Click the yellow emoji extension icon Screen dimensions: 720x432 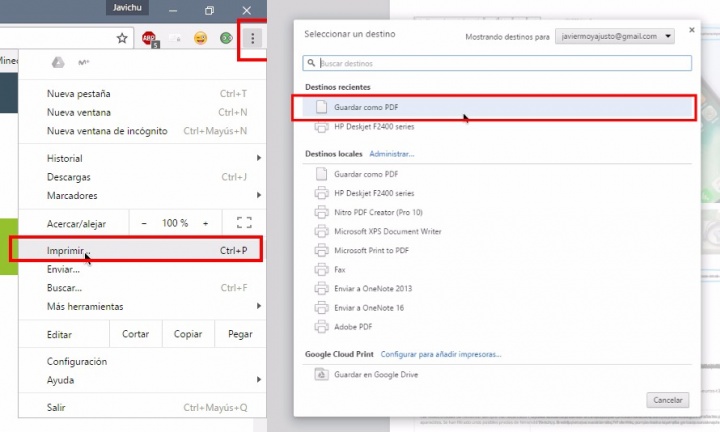pos(200,38)
